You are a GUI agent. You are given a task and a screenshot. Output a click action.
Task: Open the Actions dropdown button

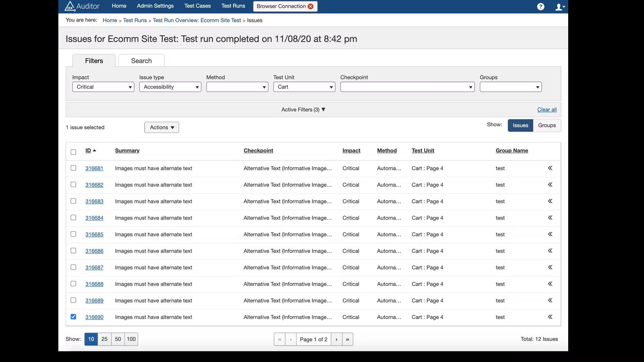(162, 127)
